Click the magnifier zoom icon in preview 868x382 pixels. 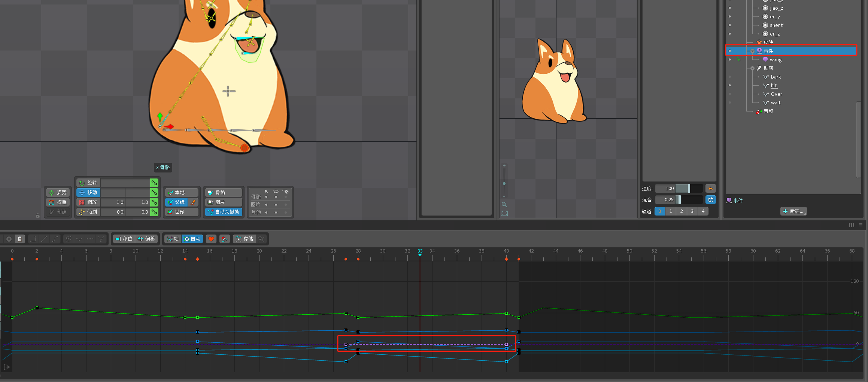504,205
